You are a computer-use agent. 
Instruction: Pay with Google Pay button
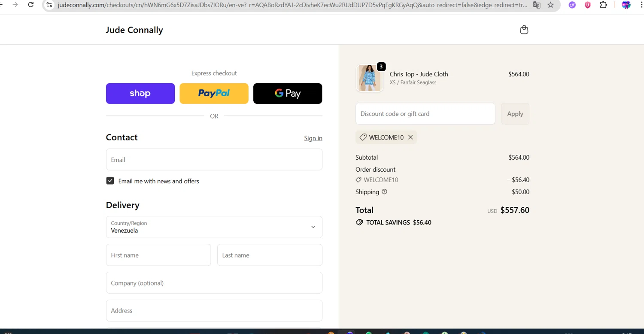click(288, 94)
